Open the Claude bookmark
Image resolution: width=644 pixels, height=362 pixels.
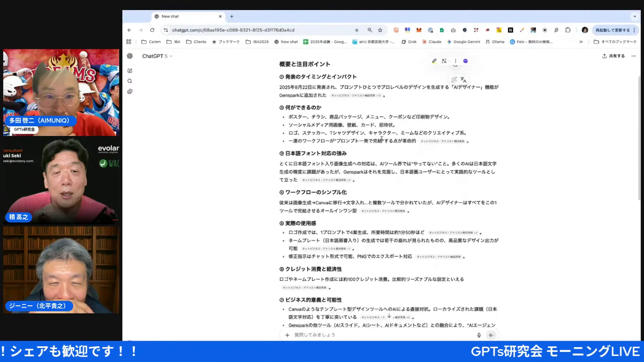tap(432, 42)
